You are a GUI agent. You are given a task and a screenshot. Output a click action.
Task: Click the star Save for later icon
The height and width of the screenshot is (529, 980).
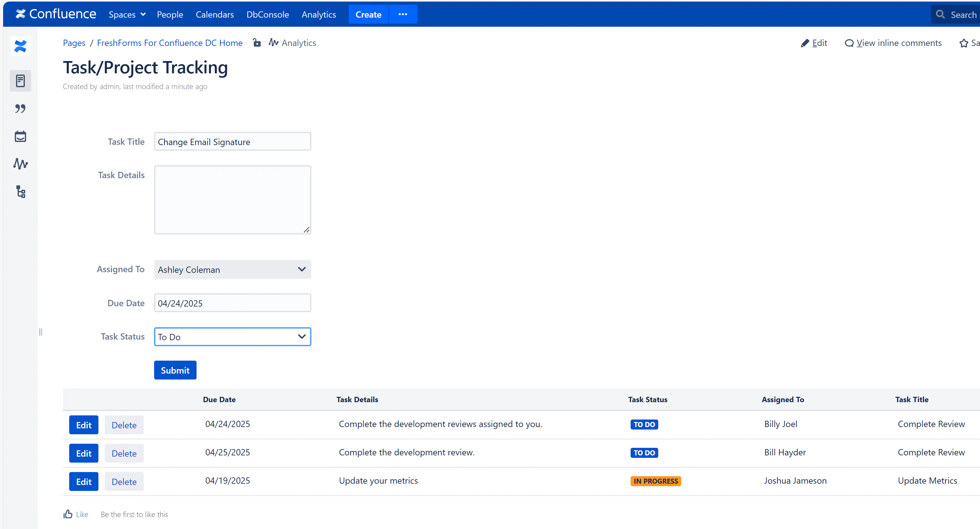click(x=963, y=43)
